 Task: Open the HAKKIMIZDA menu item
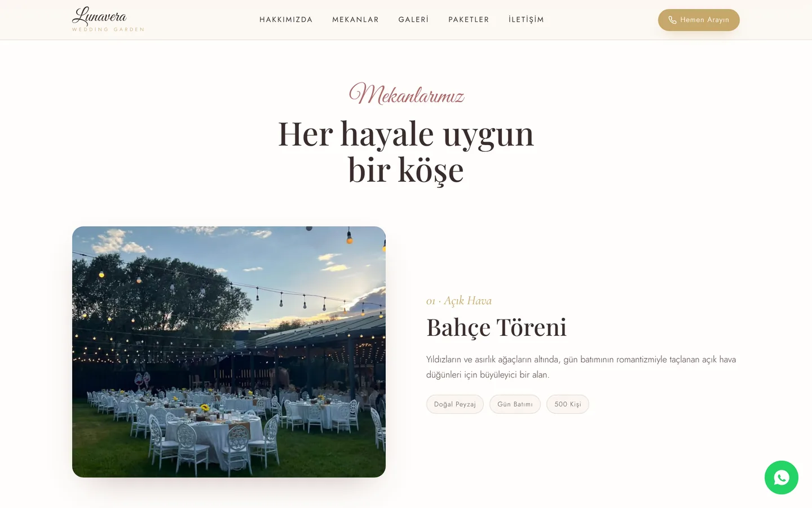tap(286, 20)
